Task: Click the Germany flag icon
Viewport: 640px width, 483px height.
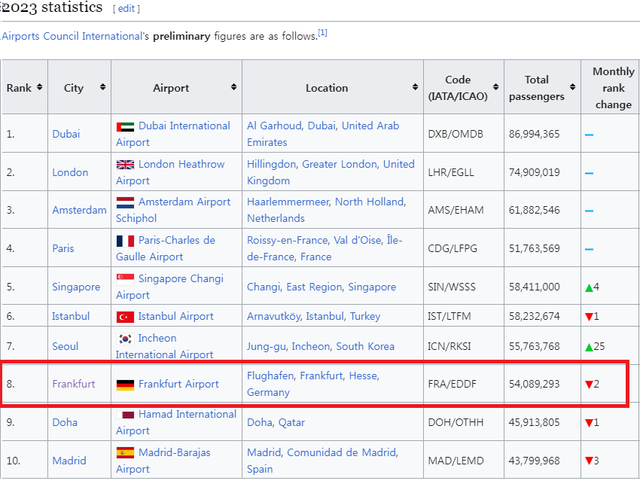Action: (125, 384)
